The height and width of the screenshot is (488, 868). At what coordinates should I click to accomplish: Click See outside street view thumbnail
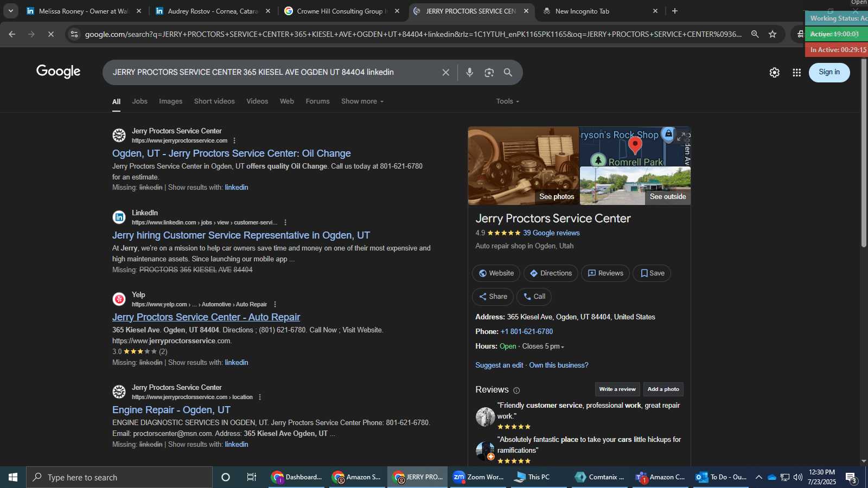point(635,186)
